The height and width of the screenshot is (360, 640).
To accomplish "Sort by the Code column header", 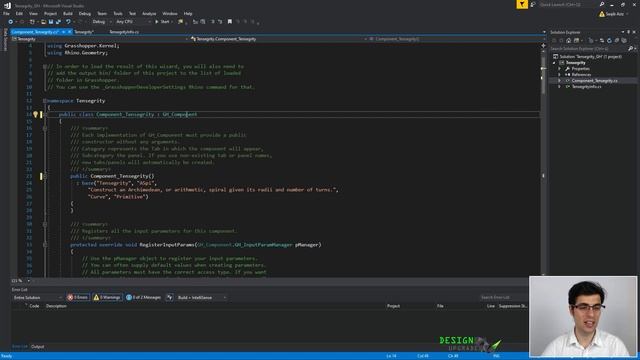I will (34, 306).
